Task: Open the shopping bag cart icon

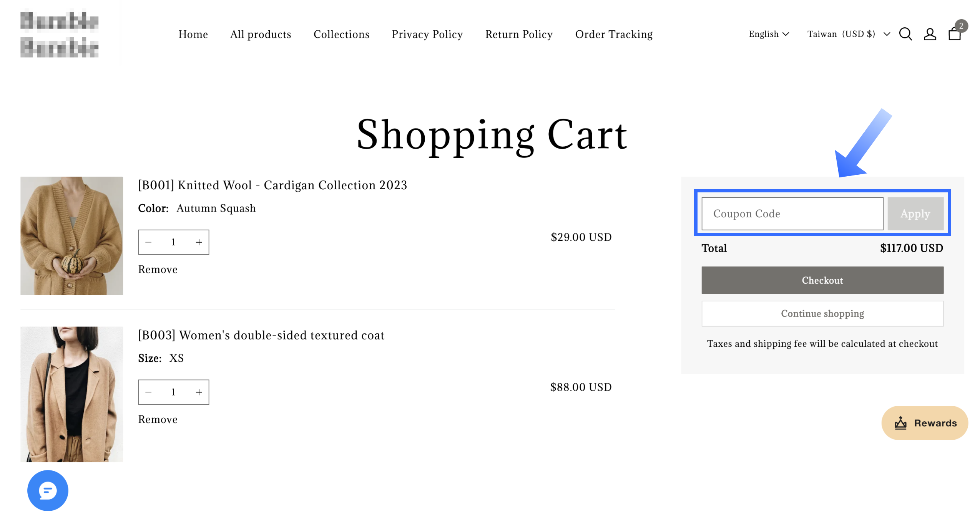Action: 954,33
